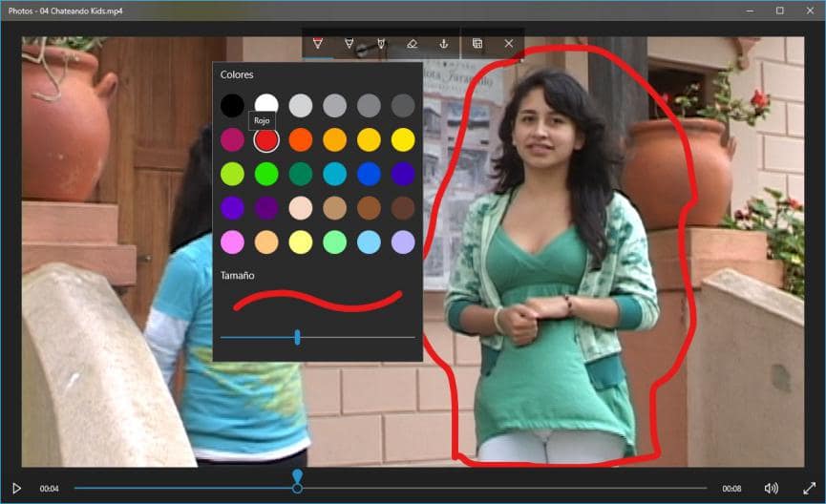
Task: Click the elapsed time '00:04'
Action: click(x=49, y=489)
